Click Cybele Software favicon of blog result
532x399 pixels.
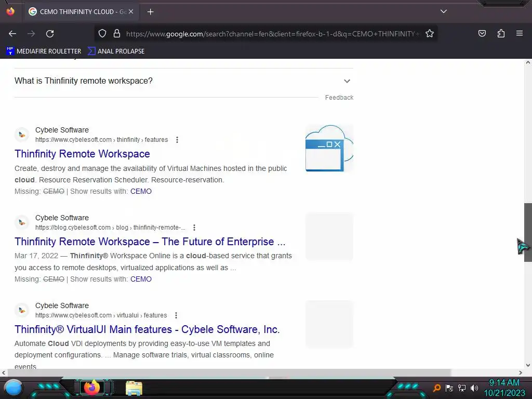click(22, 222)
